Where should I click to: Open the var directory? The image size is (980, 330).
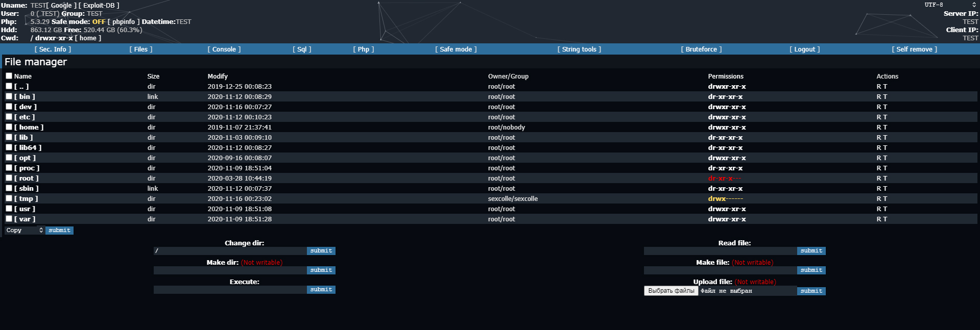coord(25,219)
